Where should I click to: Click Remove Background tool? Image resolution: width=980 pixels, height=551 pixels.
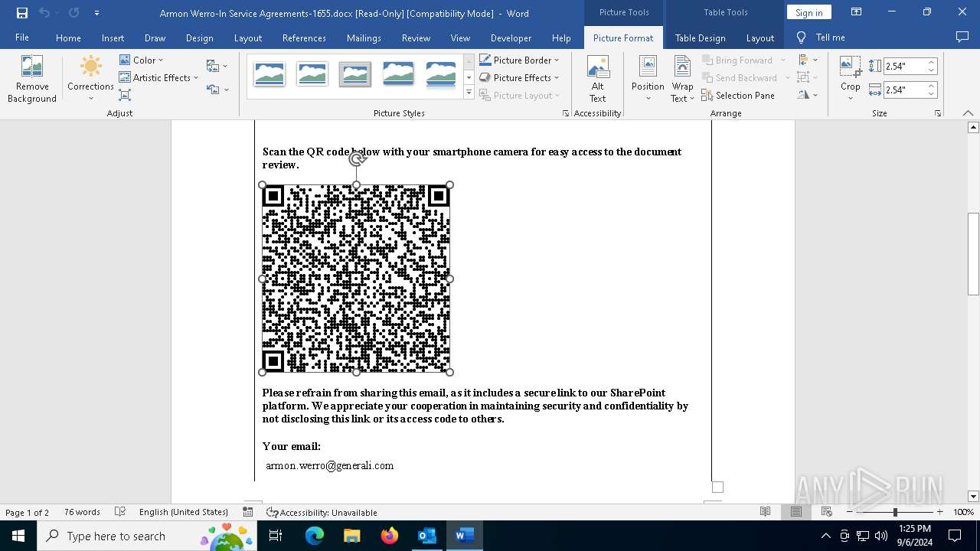(32, 79)
